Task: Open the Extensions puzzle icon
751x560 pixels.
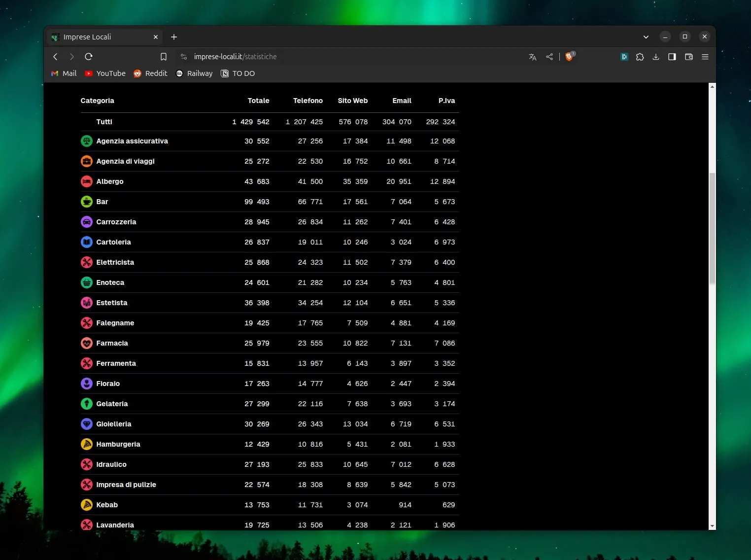Action: 640,57
